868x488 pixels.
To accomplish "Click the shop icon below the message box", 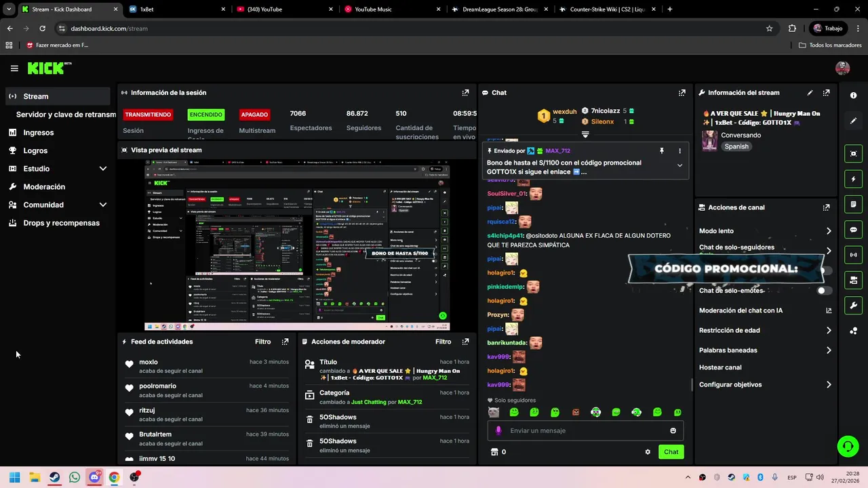I will 494,452.
